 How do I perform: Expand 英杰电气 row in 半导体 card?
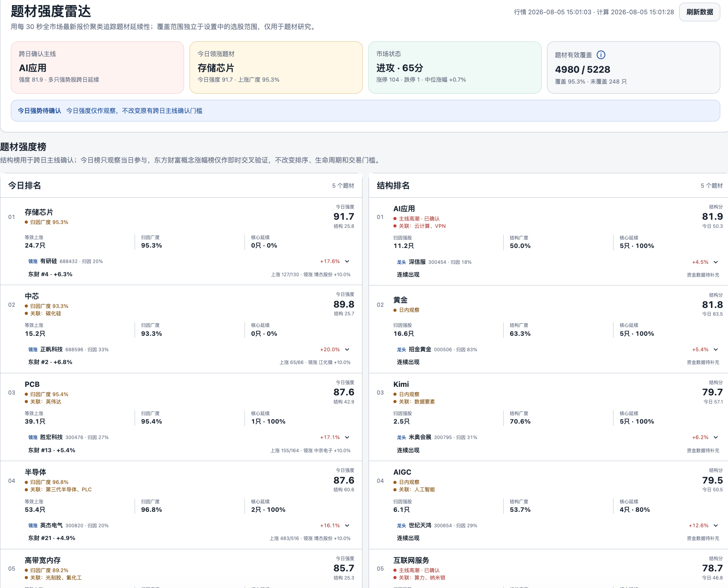tap(347, 526)
